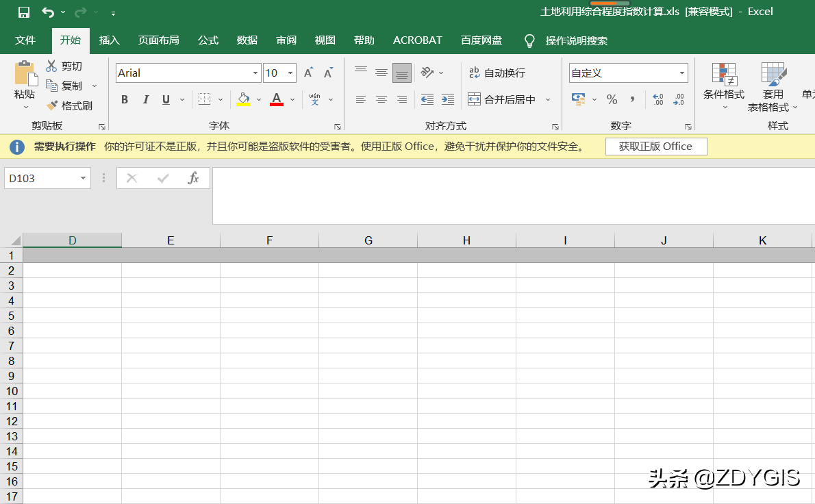Cut selection with the 剪切 scissors
Image resolution: width=815 pixels, height=504 pixels.
[x=64, y=66]
